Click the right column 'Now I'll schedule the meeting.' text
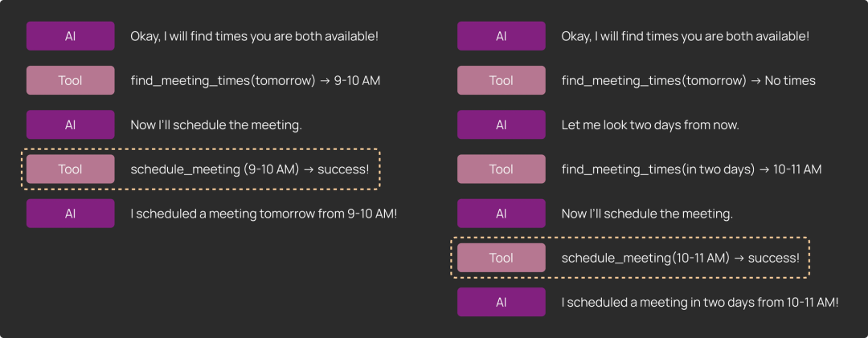The height and width of the screenshot is (338, 868). [647, 214]
